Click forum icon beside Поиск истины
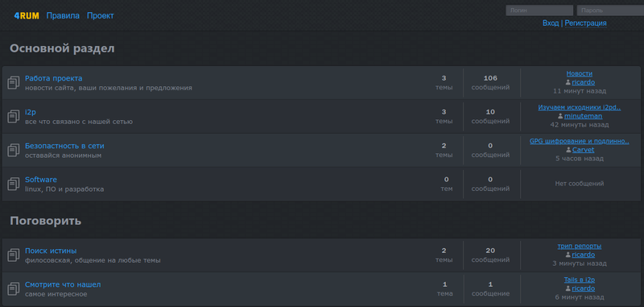Viewport: 644px width, 307px height. [14, 255]
